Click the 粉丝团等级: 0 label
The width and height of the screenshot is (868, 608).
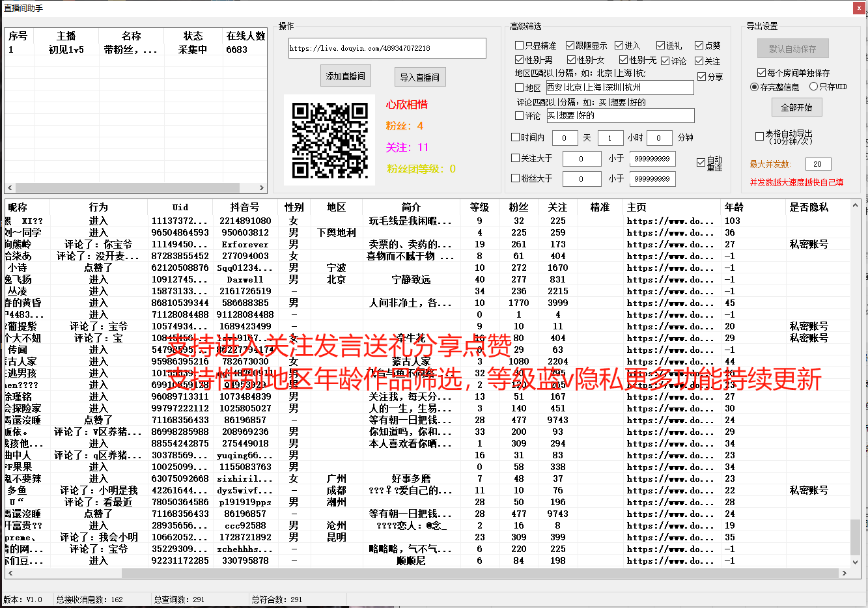pyautogui.click(x=421, y=169)
